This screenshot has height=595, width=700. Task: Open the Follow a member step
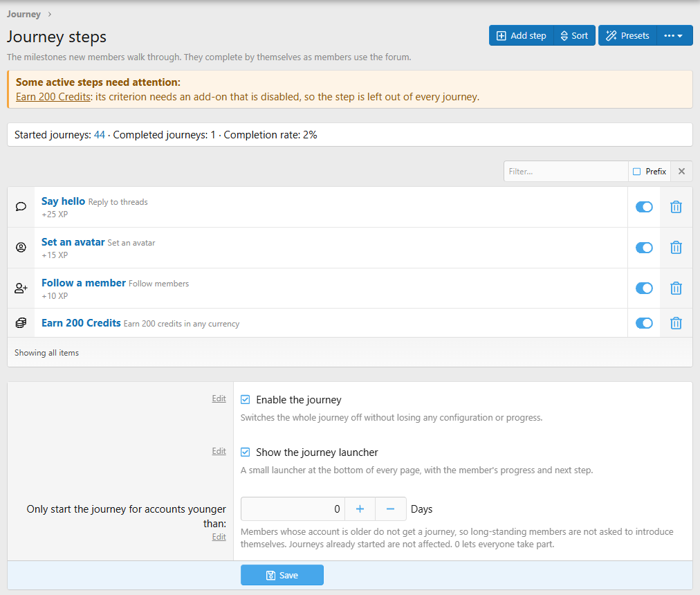pyautogui.click(x=84, y=283)
